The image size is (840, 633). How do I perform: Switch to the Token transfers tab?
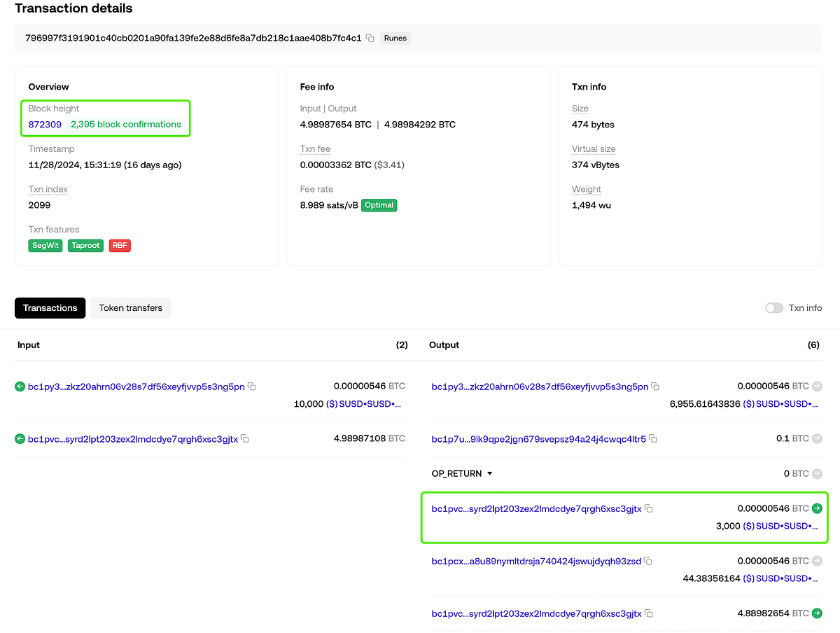coord(130,308)
